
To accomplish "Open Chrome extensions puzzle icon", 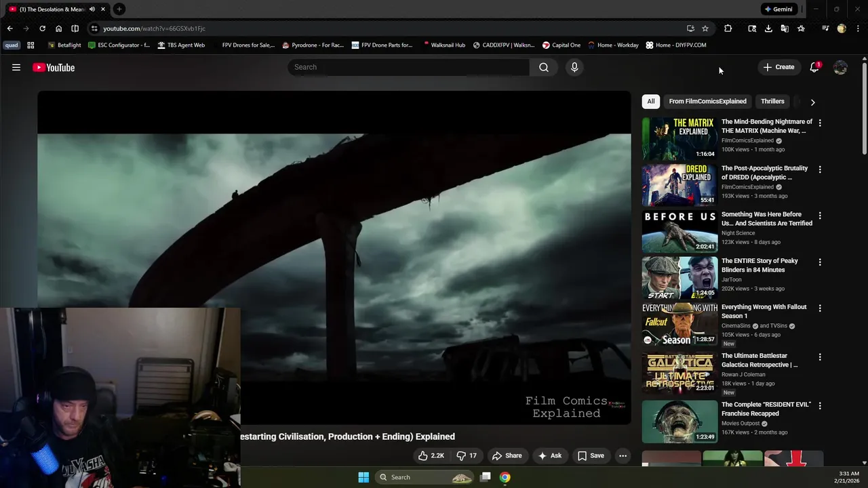I will tap(728, 28).
